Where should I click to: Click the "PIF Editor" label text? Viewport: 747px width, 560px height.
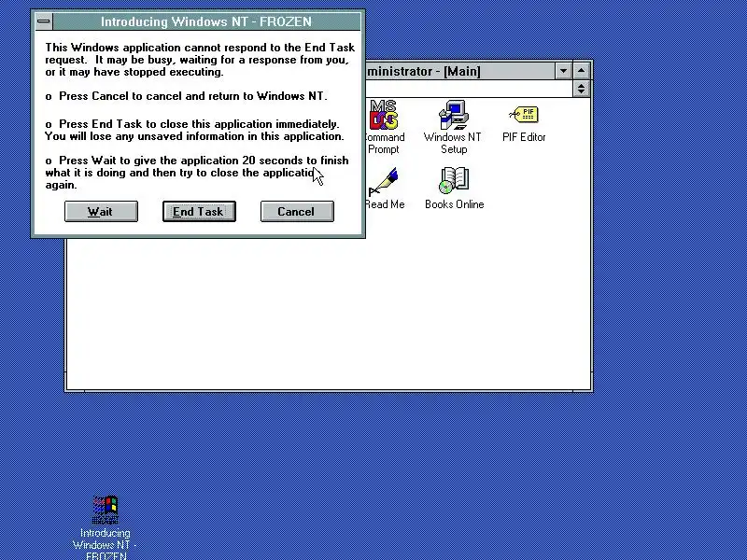[524, 137]
